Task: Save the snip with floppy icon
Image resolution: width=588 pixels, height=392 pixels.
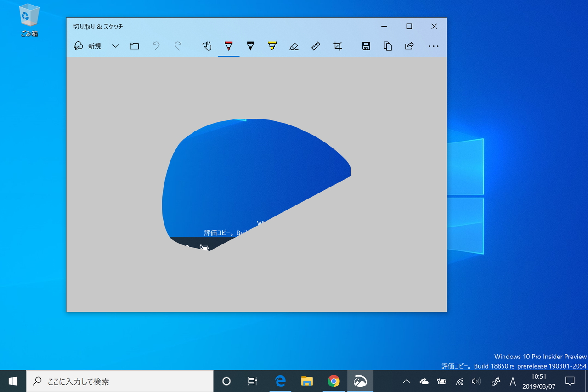Action: point(366,46)
